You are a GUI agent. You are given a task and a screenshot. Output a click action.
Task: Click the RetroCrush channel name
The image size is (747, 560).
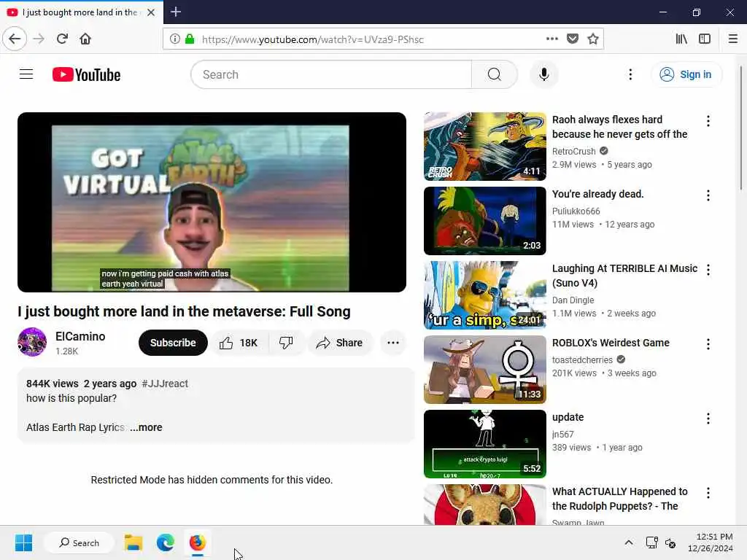pyautogui.click(x=573, y=151)
